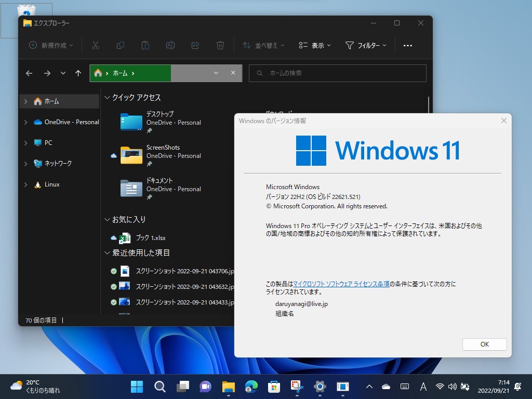532x399 pixels.
Task: Open the Start menu
Action: click(x=137, y=387)
